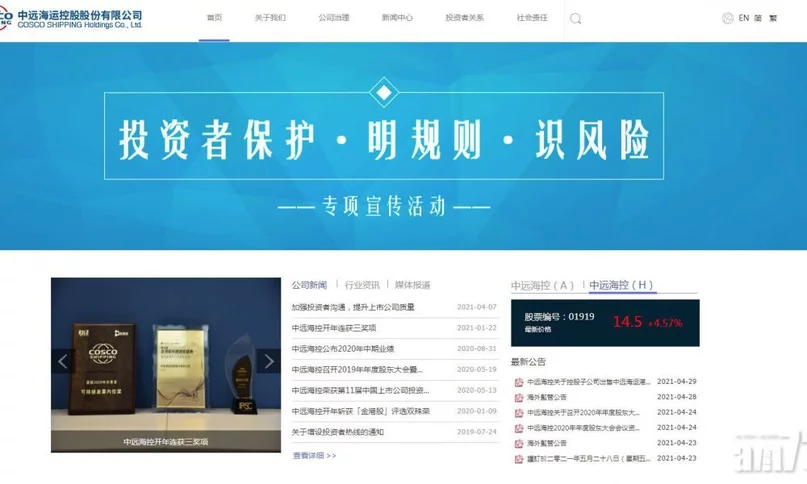Click news date 2020-05-13

click(x=477, y=390)
